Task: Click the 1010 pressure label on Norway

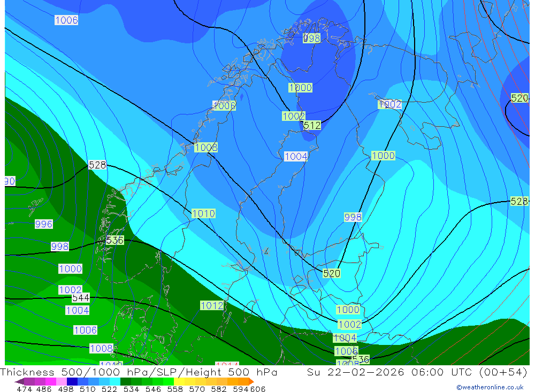Action: [203, 213]
